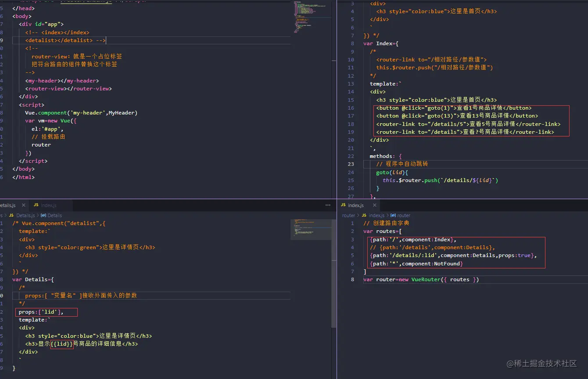This screenshot has height=379, width=588.
Task: Click line number 8 in router index.js gutter
Action: pos(352,279)
